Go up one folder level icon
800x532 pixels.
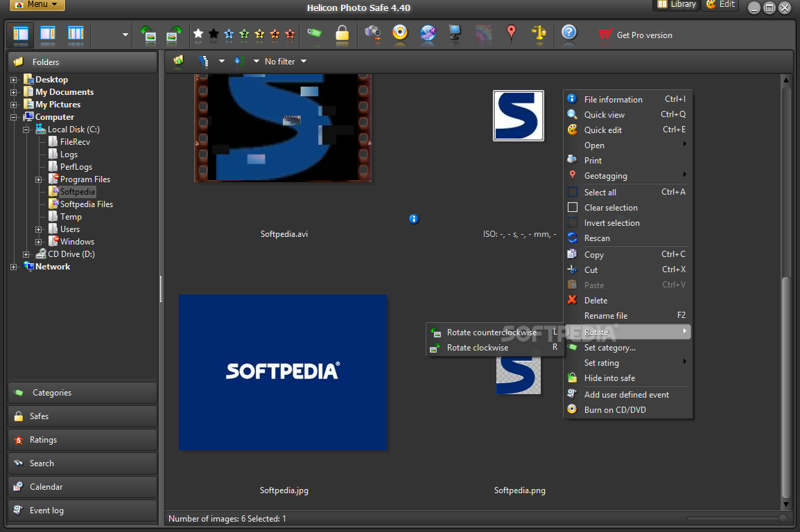click(x=178, y=61)
